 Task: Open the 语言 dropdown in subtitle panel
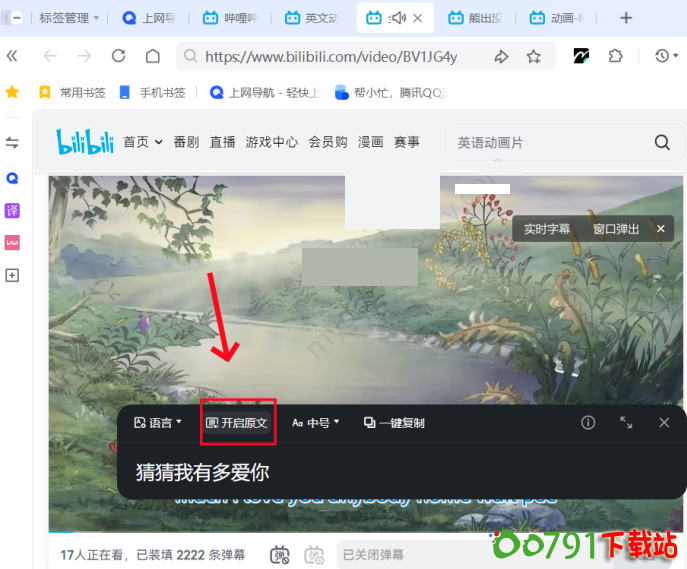click(158, 423)
